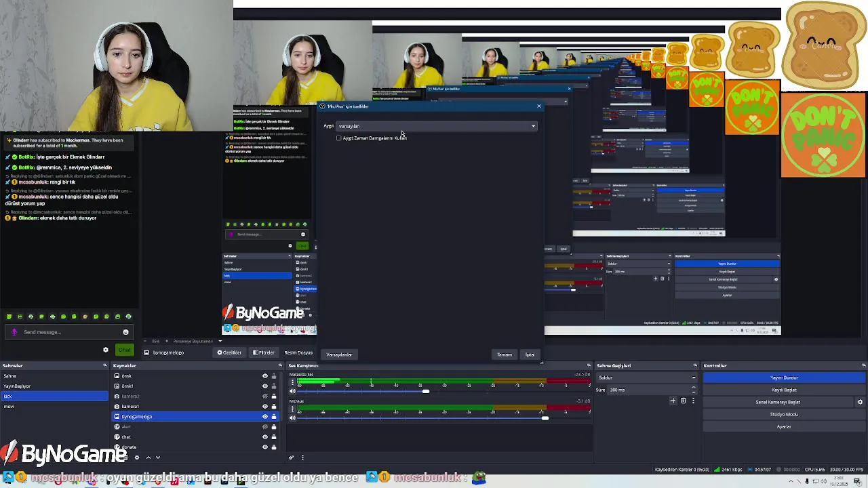868x488 pixels.
Task: Open chat settings gear in preview
Action: pyautogui.click(x=106, y=350)
